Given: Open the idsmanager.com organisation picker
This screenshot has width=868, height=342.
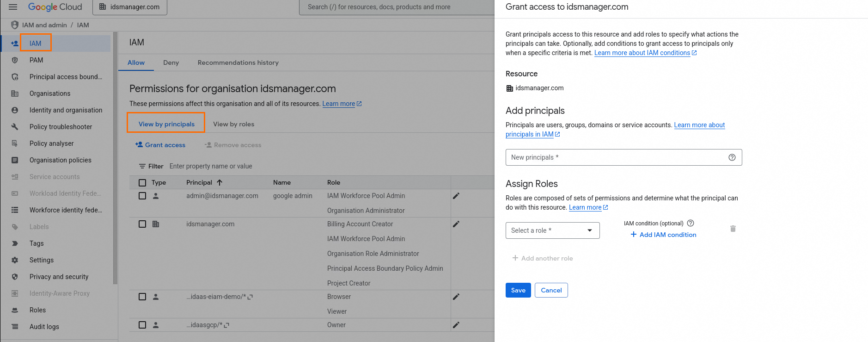Looking at the screenshot, I should (130, 7).
